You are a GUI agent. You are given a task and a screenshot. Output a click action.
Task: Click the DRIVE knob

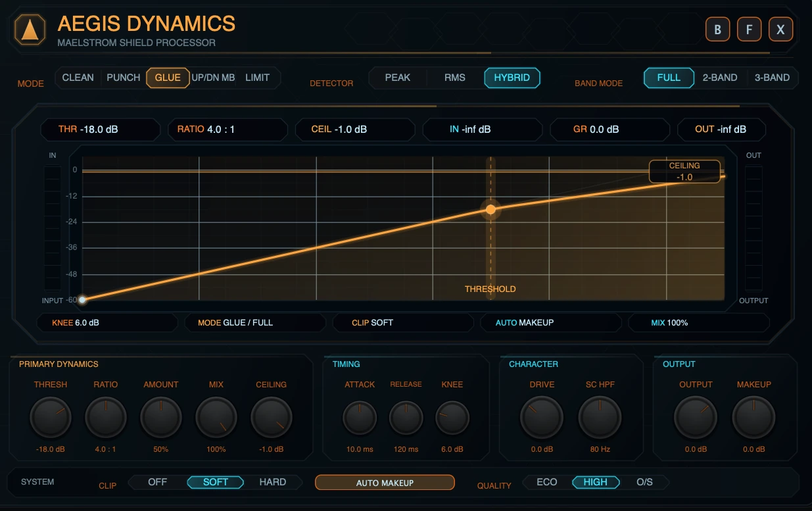542,418
